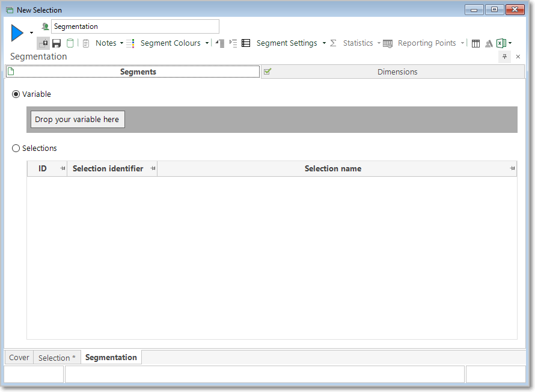The width and height of the screenshot is (535, 392).
Task: Click the Notes clipboard icon
Action: 86,43
